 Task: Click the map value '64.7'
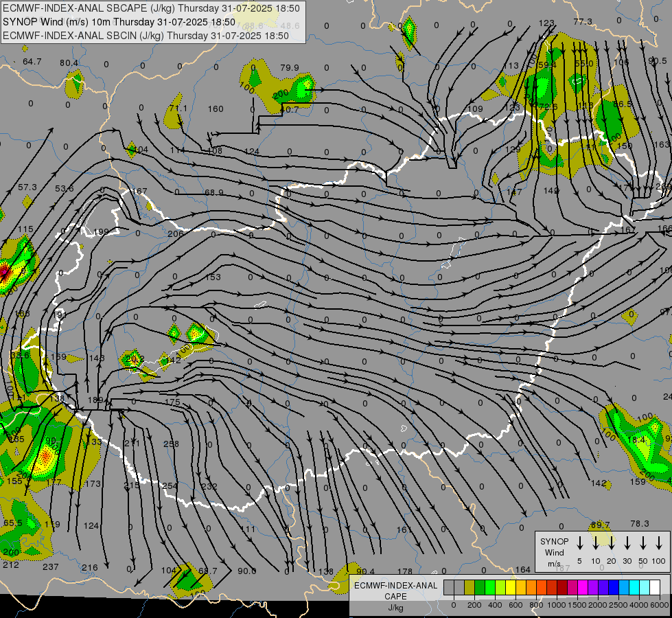click(x=32, y=62)
